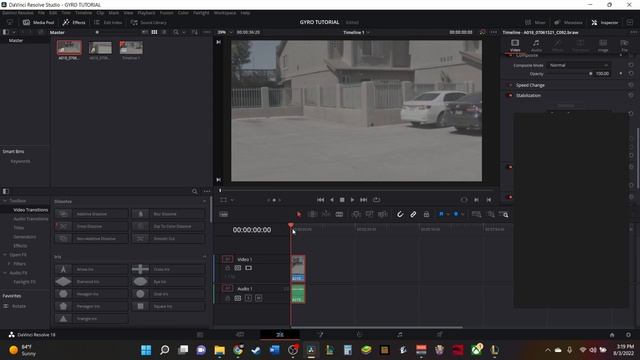Jump to first frame in transport controls
Image resolution: width=640 pixels, height=360 pixels.
[x=320, y=200]
